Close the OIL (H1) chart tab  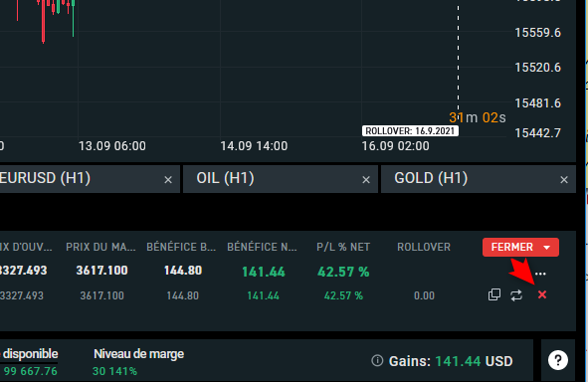(x=366, y=180)
